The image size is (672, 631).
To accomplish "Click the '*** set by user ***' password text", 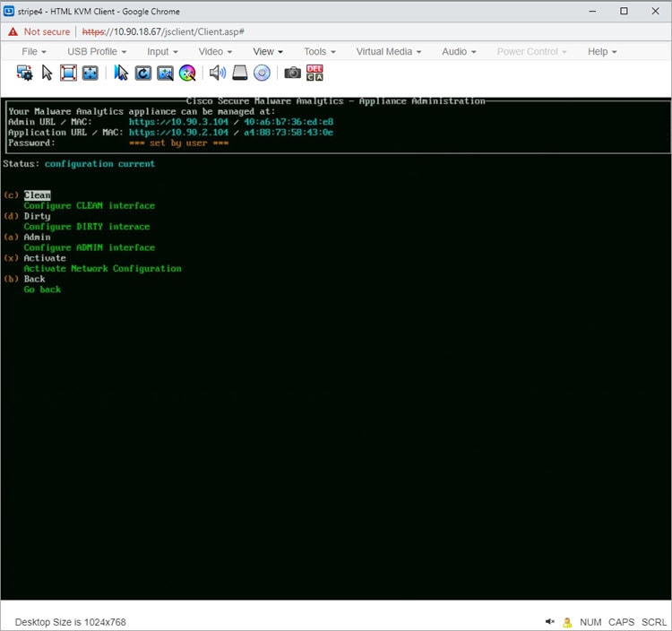I will tap(178, 143).
